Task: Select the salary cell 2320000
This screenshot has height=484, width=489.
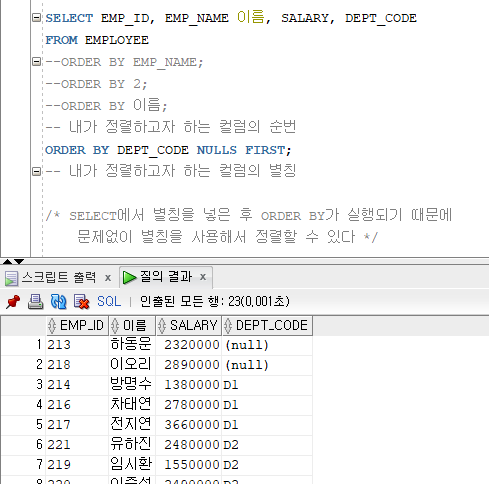Action: click(189, 345)
